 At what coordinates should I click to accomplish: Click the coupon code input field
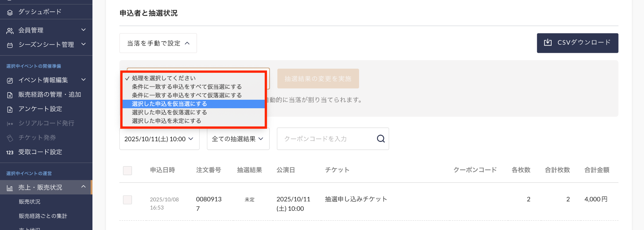(x=327, y=139)
